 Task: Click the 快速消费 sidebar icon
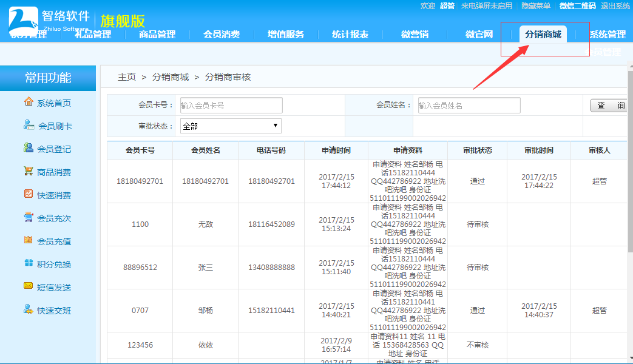pyautogui.click(x=29, y=194)
